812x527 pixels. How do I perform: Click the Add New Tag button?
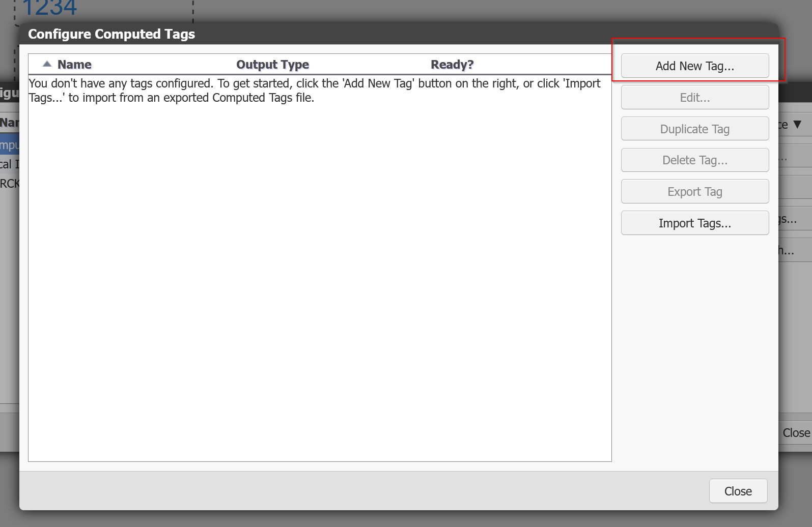[695, 66]
